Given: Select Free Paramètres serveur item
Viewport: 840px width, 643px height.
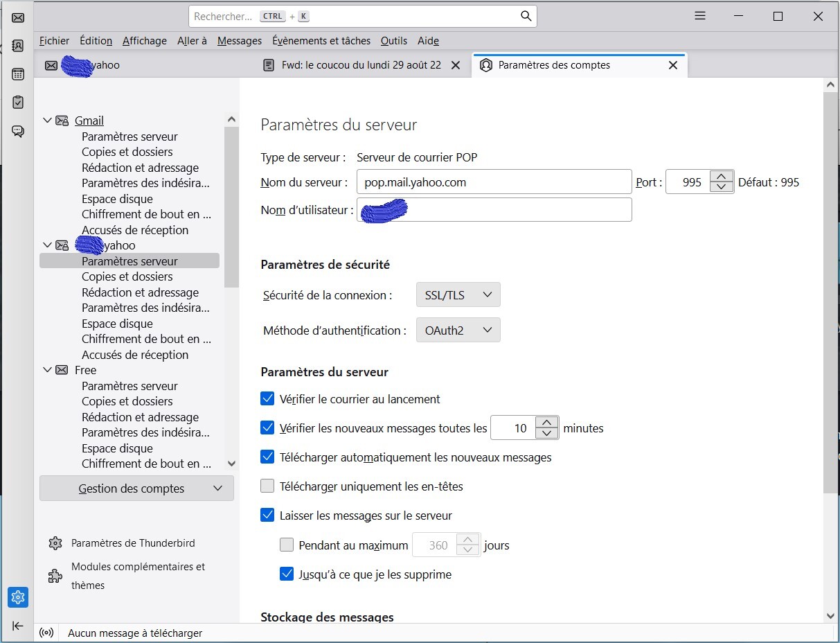Looking at the screenshot, I should [x=129, y=386].
